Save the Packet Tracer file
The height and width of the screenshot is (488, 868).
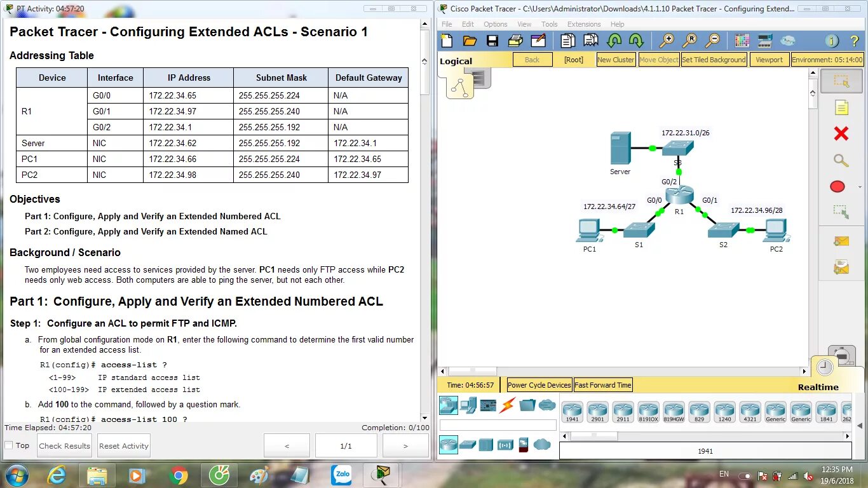[492, 41]
